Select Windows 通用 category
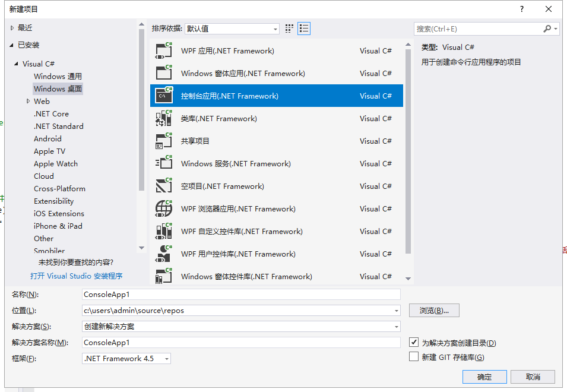The height and width of the screenshot is (392, 567). [58, 76]
